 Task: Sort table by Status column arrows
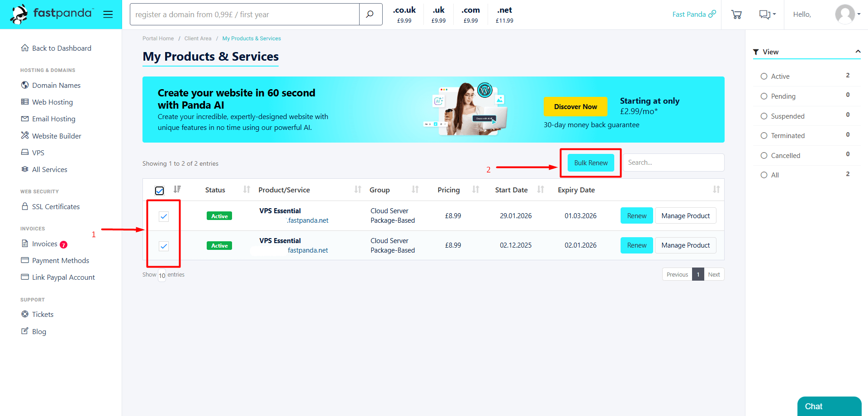pyautogui.click(x=247, y=189)
